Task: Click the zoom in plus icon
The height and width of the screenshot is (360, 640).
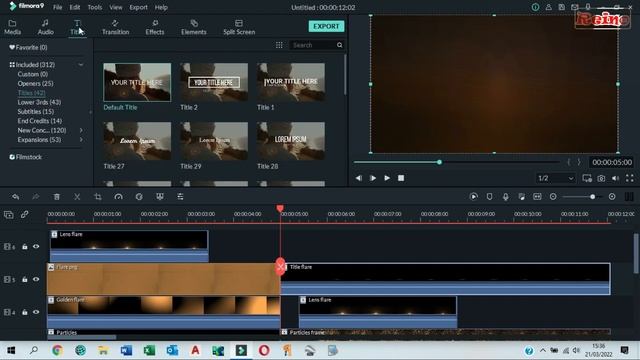Action: [612, 197]
